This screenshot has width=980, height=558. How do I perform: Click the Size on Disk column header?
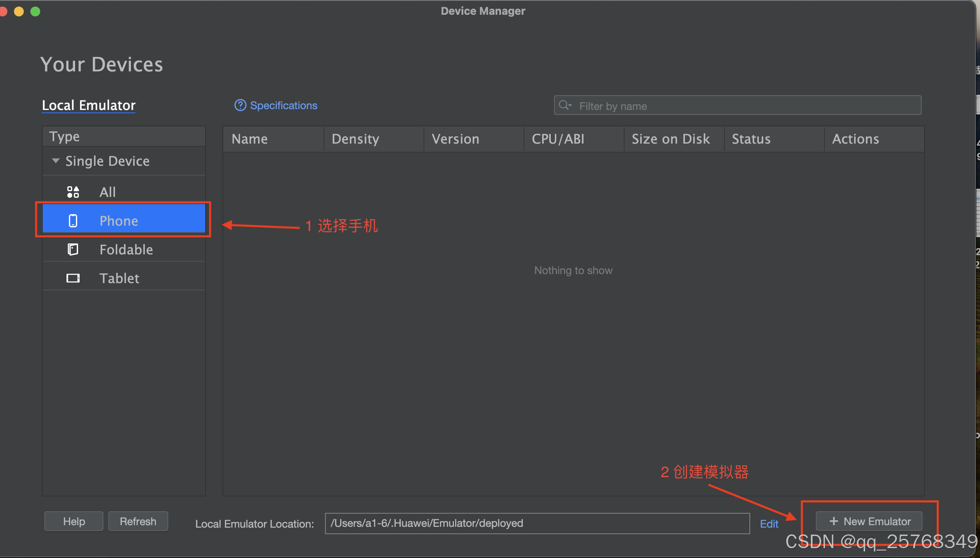pos(671,139)
